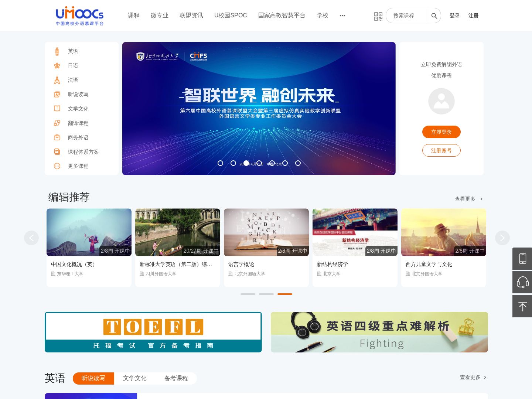
Task: Click the active orange page indicator
Action: (285, 294)
